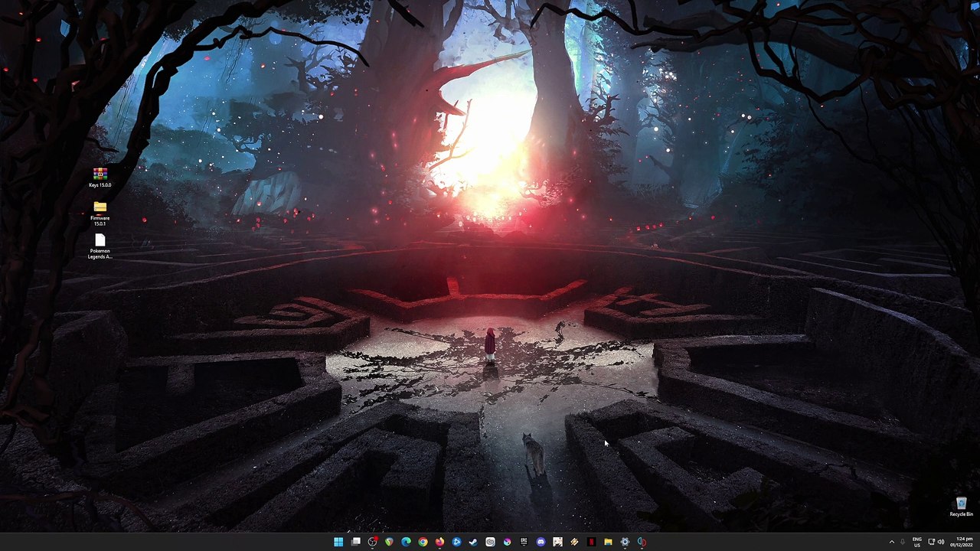Open the volume control tray icon
The height and width of the screenshot is (551, 980).
pyautogui.click(x=941, y=542)
